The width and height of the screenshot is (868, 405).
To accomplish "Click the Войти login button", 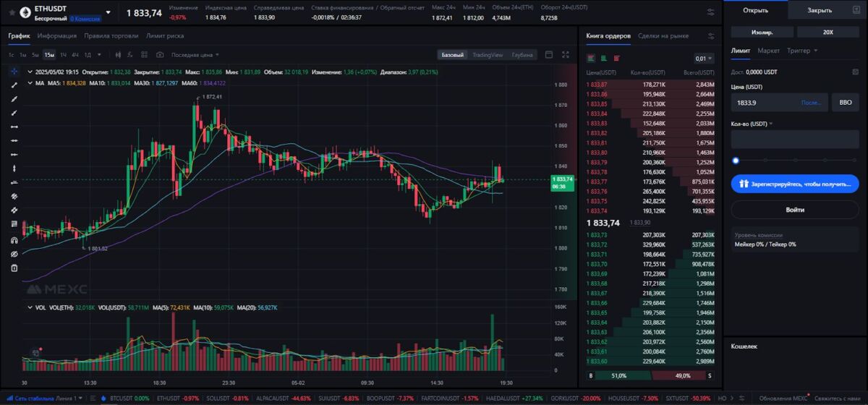I will tap(795, 210).
